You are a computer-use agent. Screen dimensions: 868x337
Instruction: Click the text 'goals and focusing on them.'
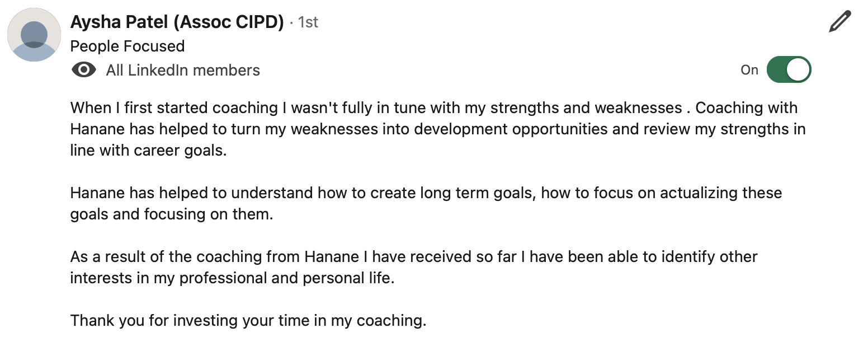172,214
